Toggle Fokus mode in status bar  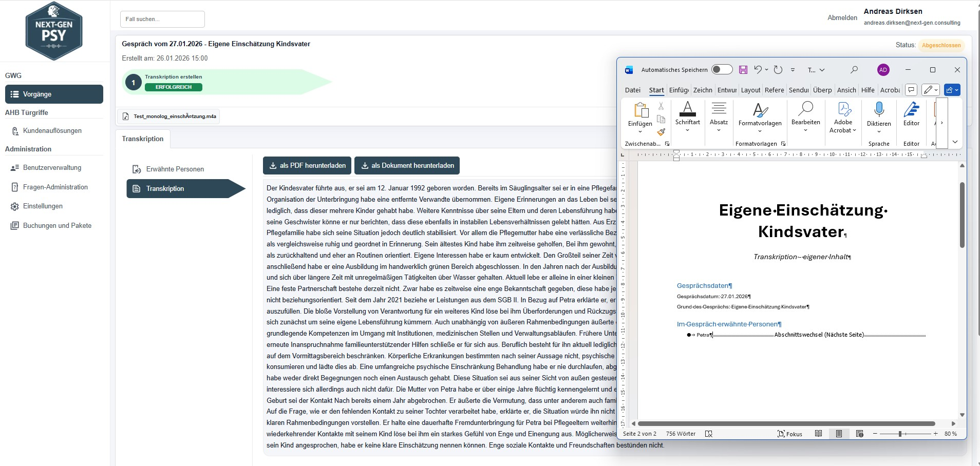click(x=790, y=434)
